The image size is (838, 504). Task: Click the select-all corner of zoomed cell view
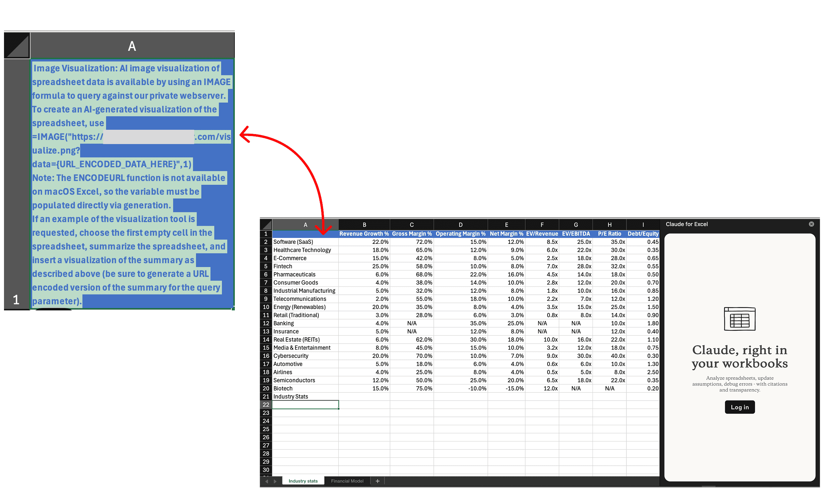point(17,46)
